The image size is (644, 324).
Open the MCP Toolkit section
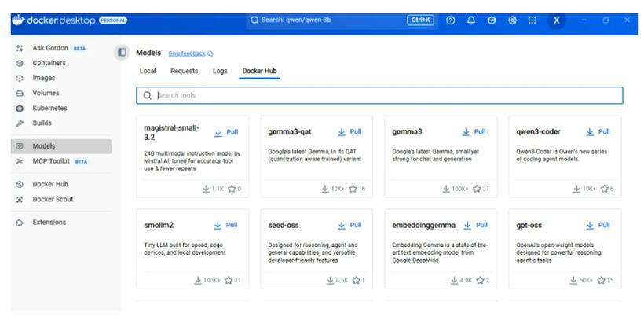pyautogui.click(x=51, y=161)
